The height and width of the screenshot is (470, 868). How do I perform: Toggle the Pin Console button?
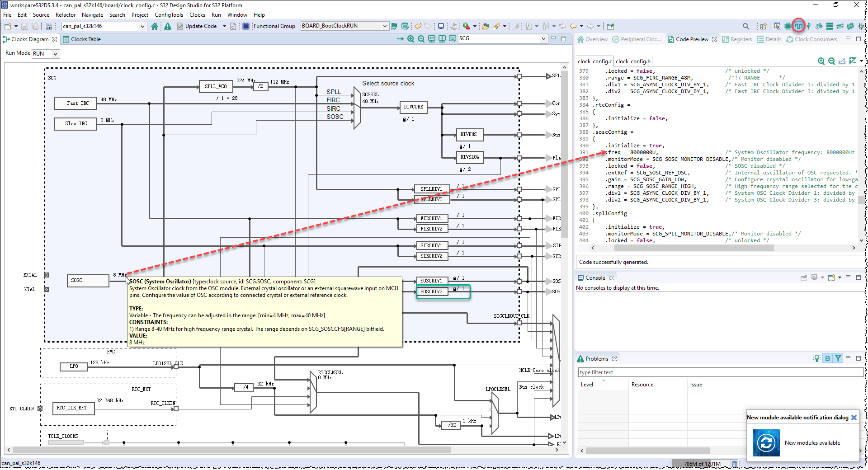click(x=804, y=277)
